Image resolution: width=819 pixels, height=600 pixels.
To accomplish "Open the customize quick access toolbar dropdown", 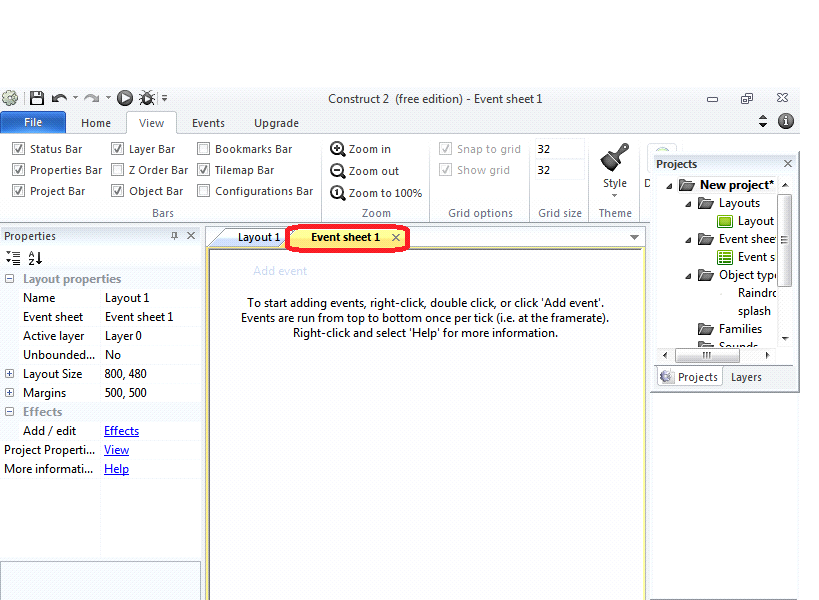I will coord(164,98).
